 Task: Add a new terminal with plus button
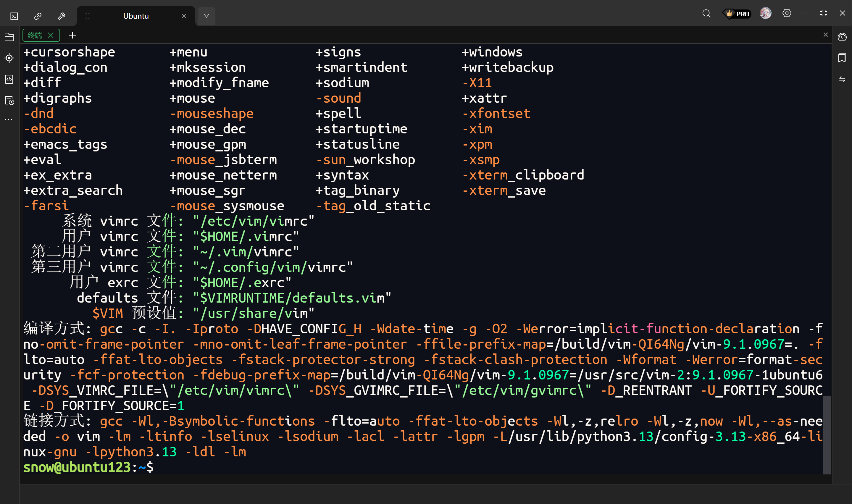coord(72,35)
